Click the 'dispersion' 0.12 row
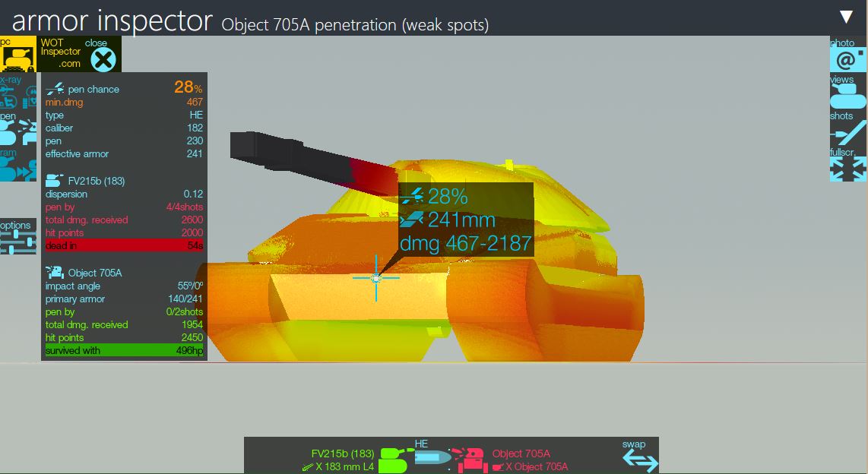The image size is (868, 474). (124, 194)
